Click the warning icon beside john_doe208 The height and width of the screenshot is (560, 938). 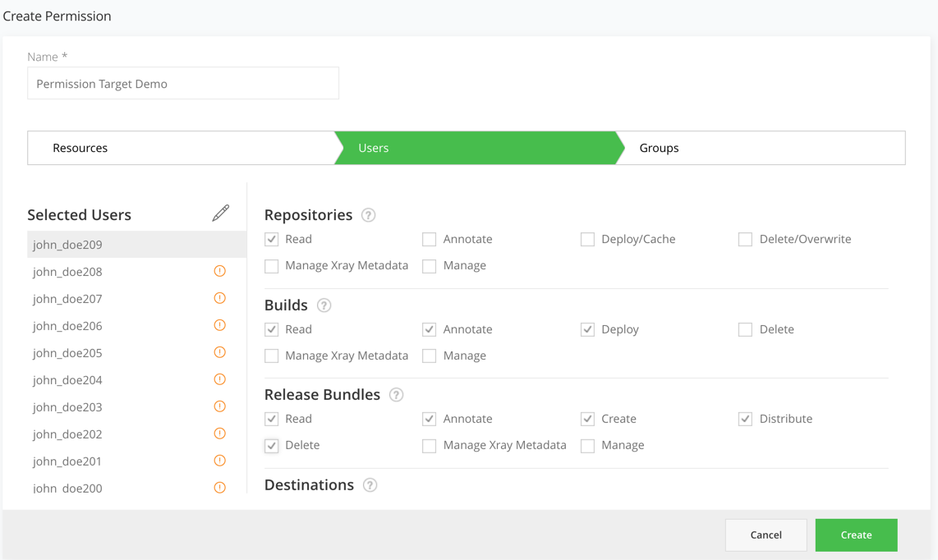click(219, 270)
